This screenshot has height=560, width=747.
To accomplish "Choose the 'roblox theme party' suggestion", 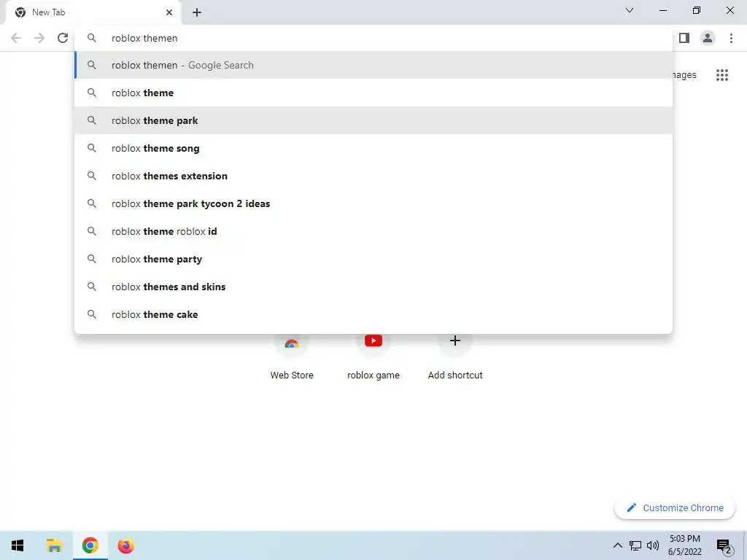I will pos(373,259).
